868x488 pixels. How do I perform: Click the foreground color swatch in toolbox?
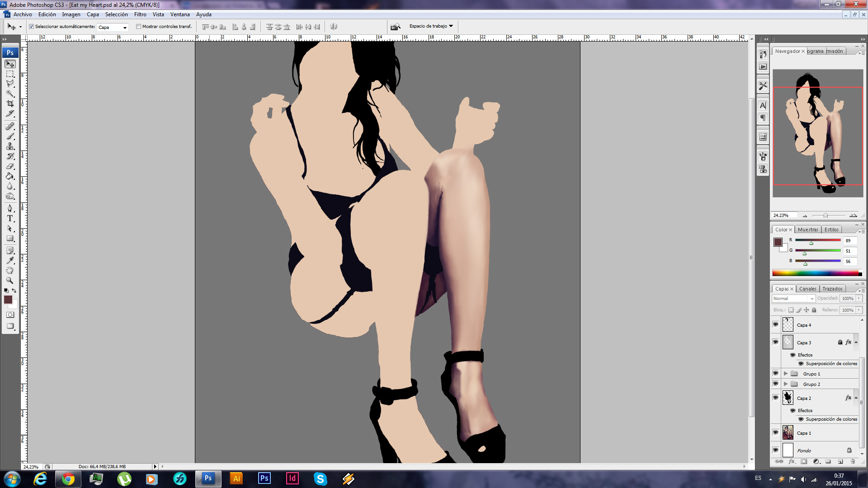[8, 300]
